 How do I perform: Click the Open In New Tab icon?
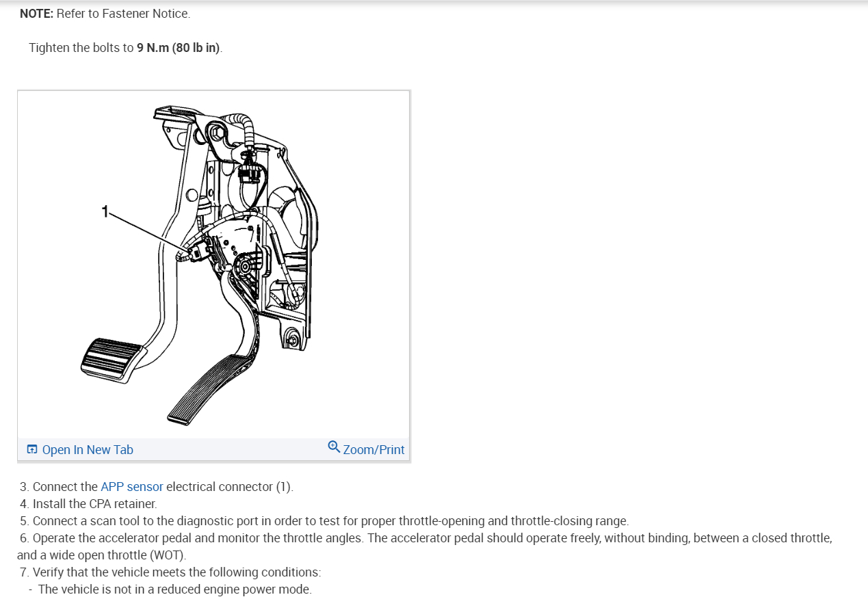tap(31, 449)
